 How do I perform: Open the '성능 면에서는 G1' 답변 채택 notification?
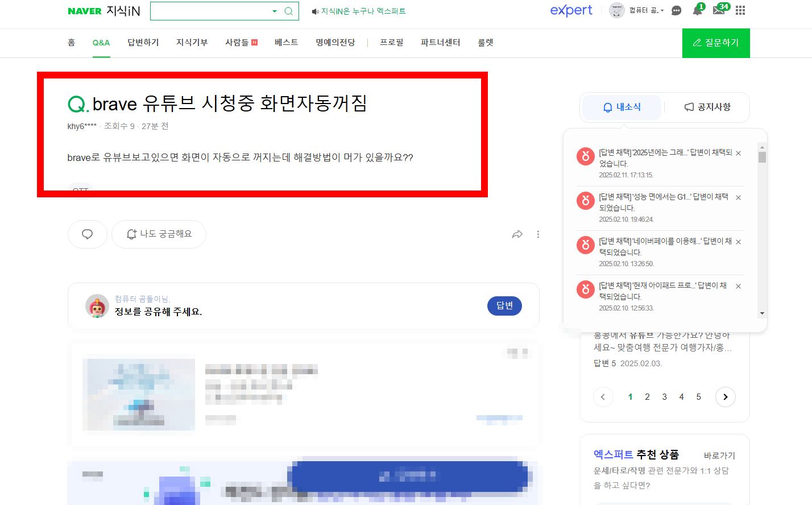pyautogui.click(x=664, y=202)
